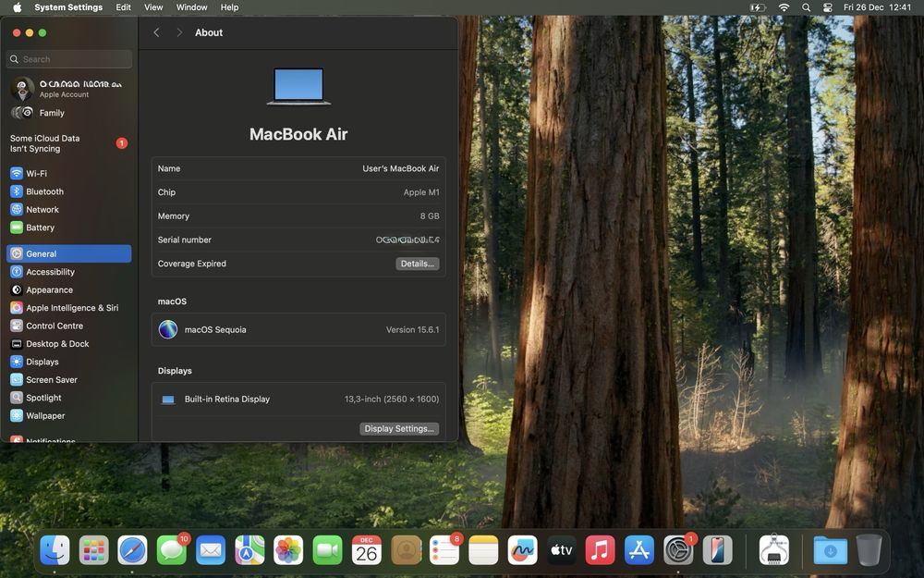Open the Downloads folder in the Dock
The image size is (924, 578).
[830, 550]
